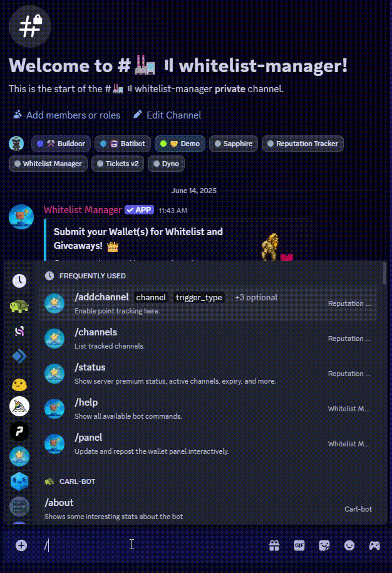Open the game controller activities icon
The height and width of the screenshot is (573, 392).
click(374, 545)
